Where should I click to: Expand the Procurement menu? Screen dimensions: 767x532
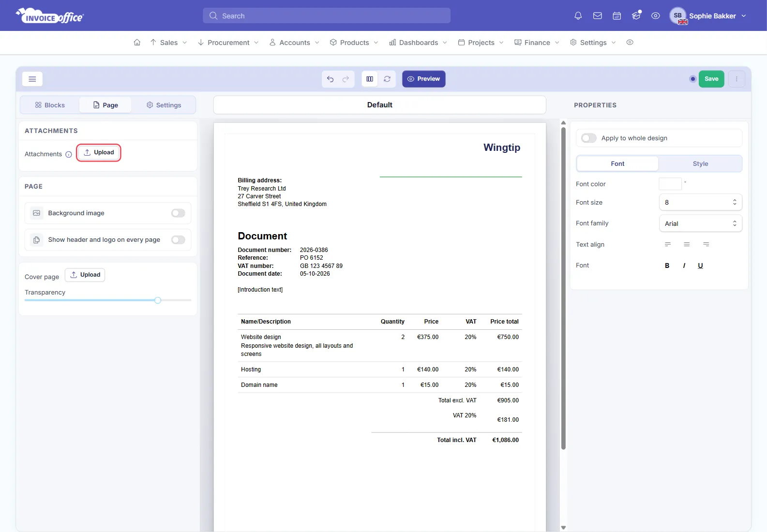(228, 43)
